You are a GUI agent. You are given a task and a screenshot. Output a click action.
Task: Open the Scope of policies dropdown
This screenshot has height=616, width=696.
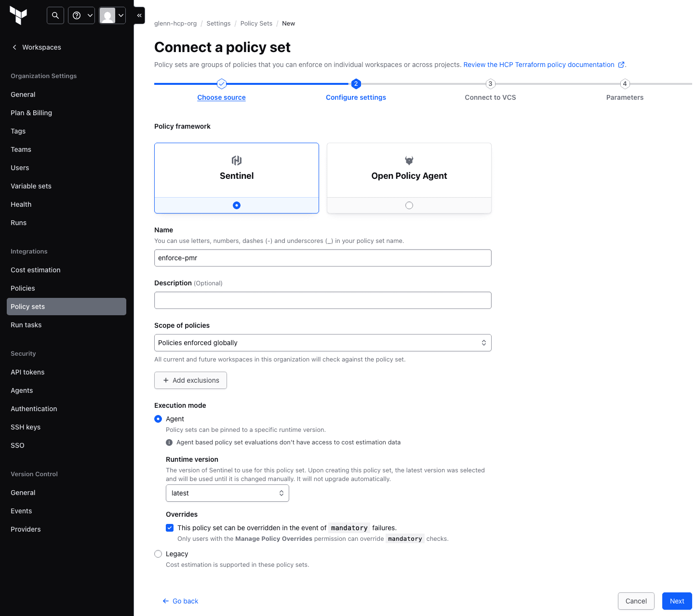point(322,343)
